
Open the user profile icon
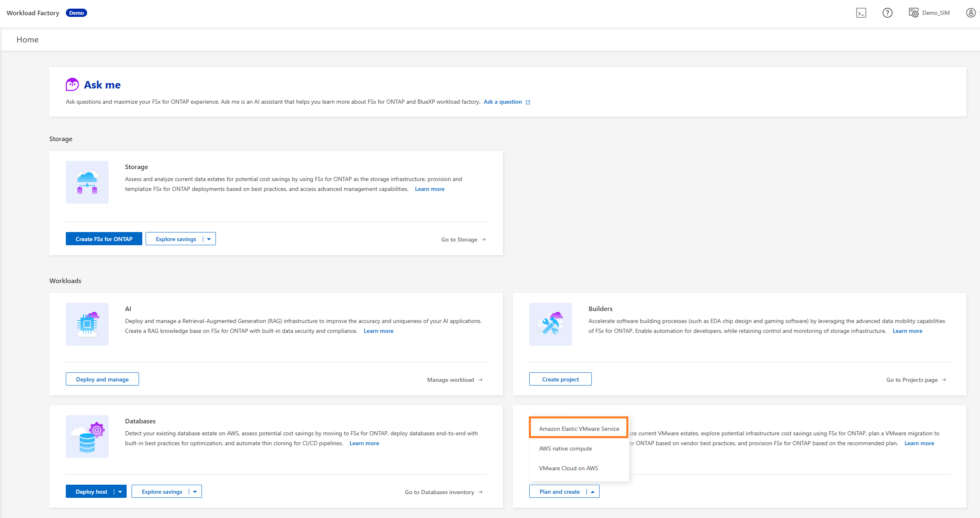point(971,13)
